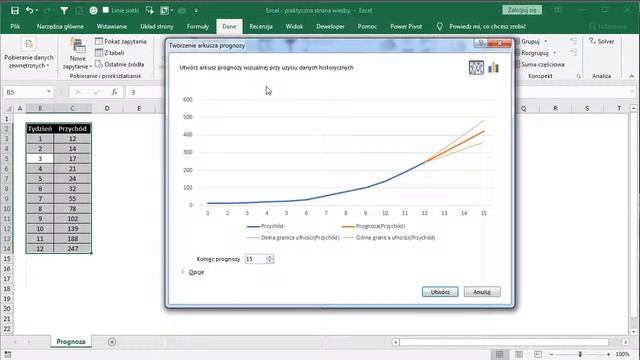The image size is (640, 360).
Task: Open the Plik menu
Action: tap(15, 27)
